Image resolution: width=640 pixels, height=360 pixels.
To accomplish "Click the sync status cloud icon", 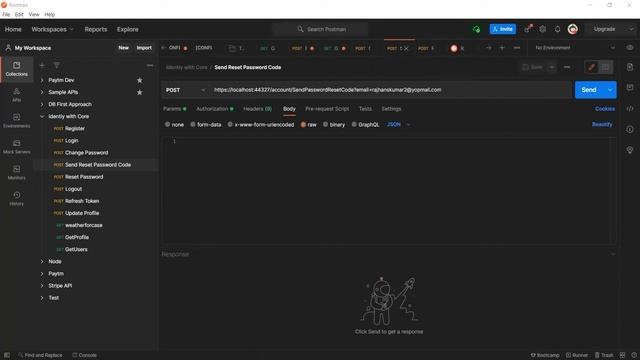I will point(476,29).
